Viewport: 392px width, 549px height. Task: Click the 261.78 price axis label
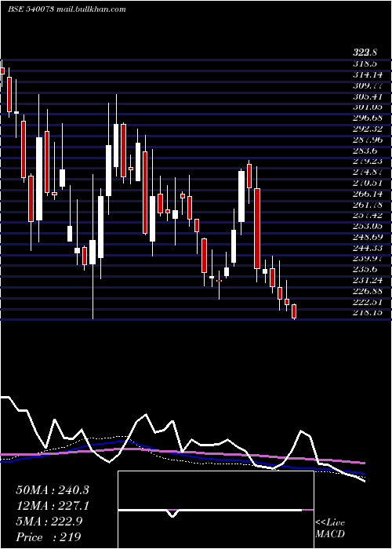[368, 205]
